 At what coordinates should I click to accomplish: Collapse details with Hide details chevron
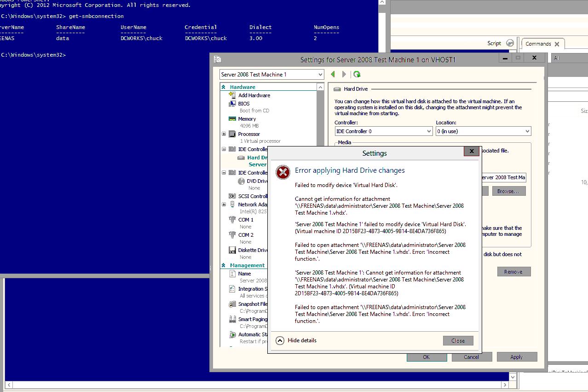click(x=280, y=340)
